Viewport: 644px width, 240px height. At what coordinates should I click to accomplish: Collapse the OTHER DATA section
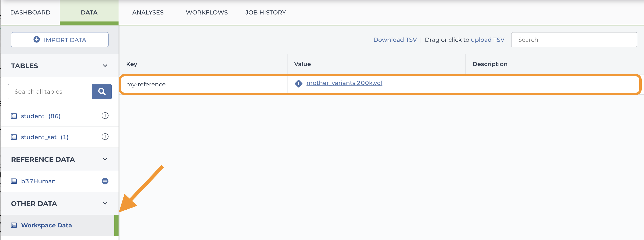[105, 203]
